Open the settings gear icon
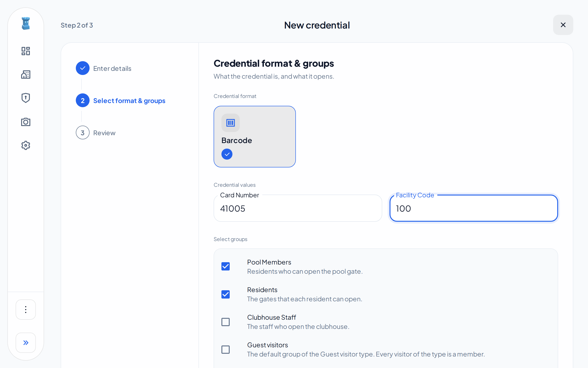 [26, 145]
